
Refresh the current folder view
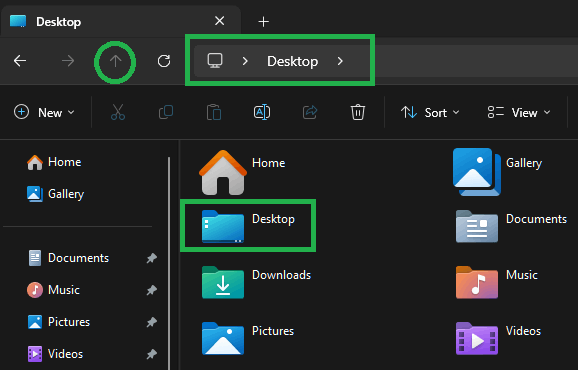164,61
